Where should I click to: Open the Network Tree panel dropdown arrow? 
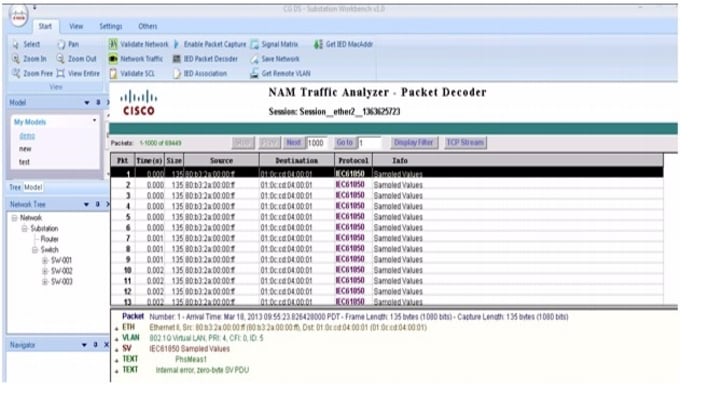click(x=86, y=204)
